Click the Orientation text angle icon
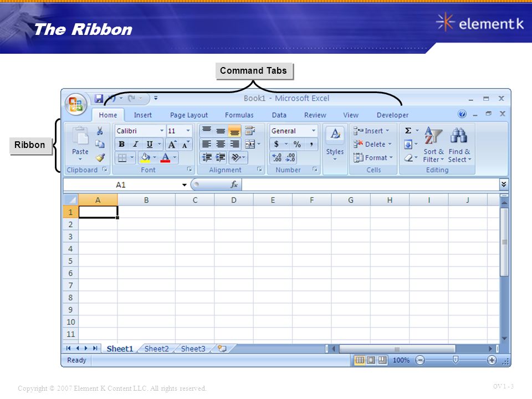The height and width of the screenshot is (399, 532). (236, 157)
